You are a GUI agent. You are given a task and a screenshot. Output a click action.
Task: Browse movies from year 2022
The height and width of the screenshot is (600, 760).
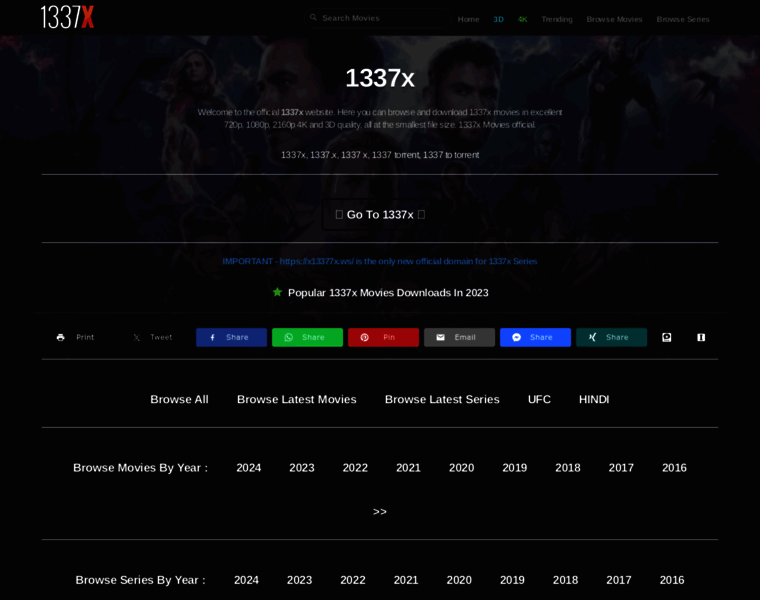point(355,468)
